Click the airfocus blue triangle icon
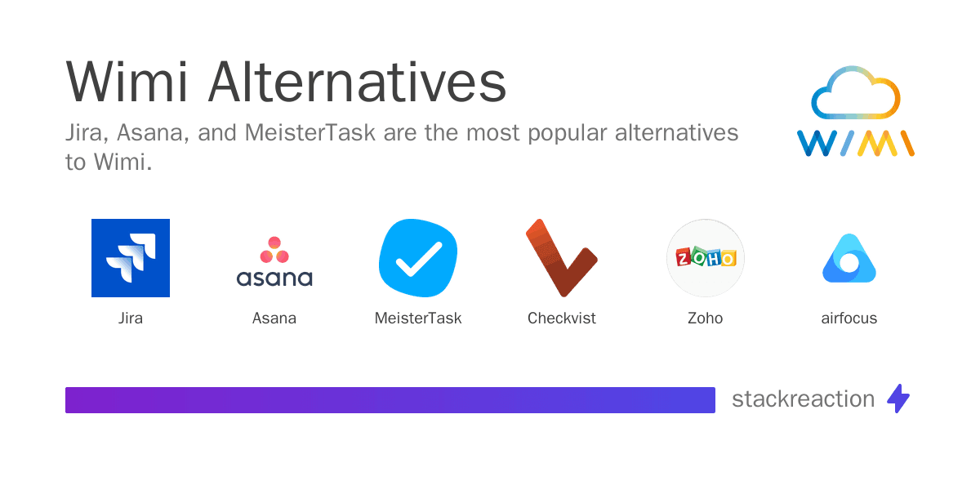980x490 pixels. (x=849, y=258)
